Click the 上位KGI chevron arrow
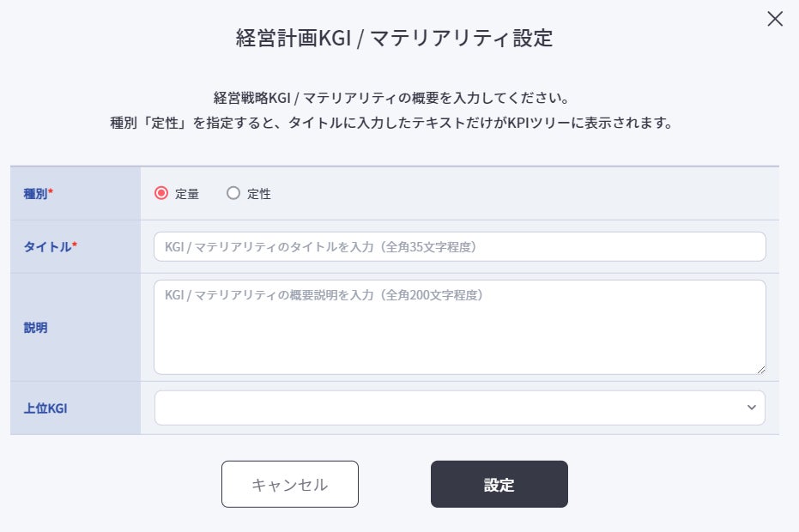Screen dimensions: 799x532 (x=752, y=408)
